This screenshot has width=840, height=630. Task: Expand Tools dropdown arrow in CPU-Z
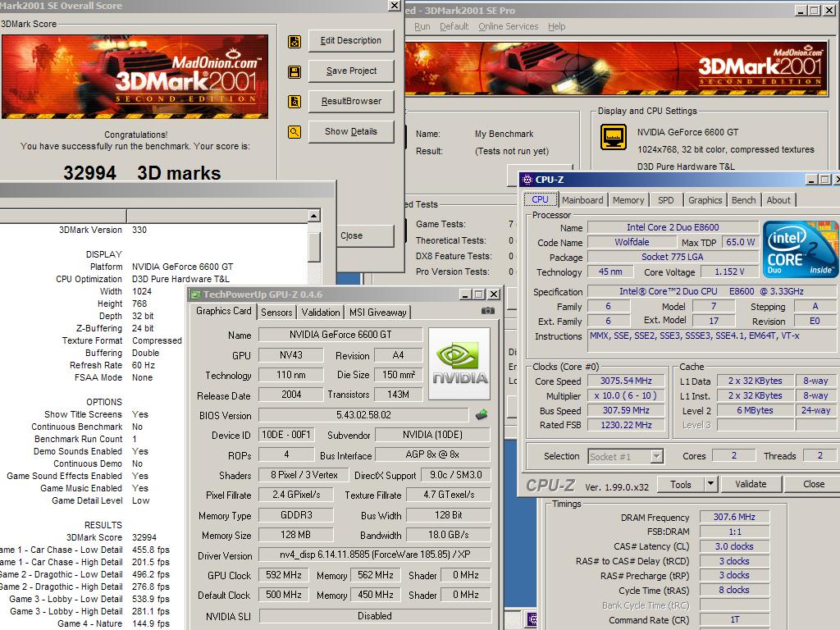(x=710, y=484)
